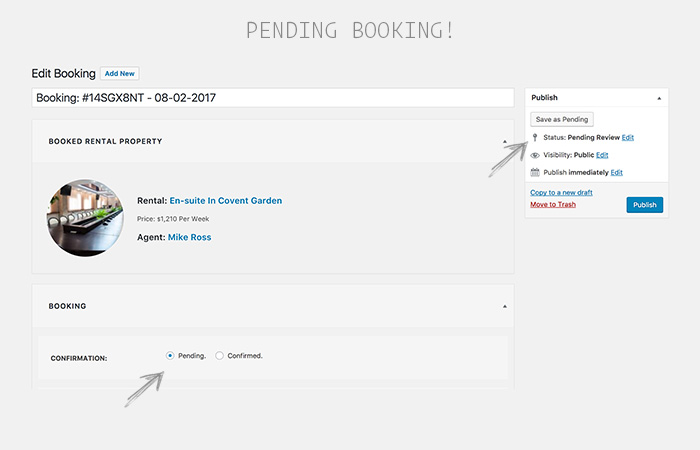The image size is (700, 450).
Task: Click the blue Publish button
Action: click(645, 205)
